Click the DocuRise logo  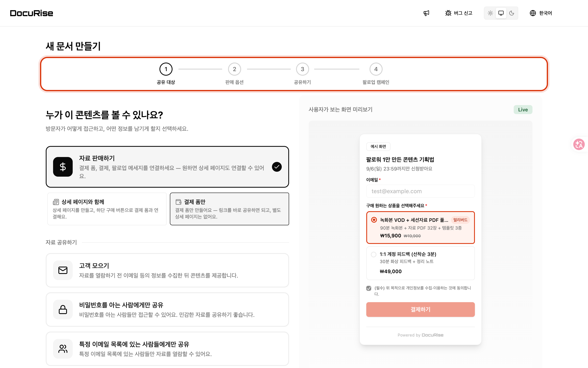(x=32, y=13)
